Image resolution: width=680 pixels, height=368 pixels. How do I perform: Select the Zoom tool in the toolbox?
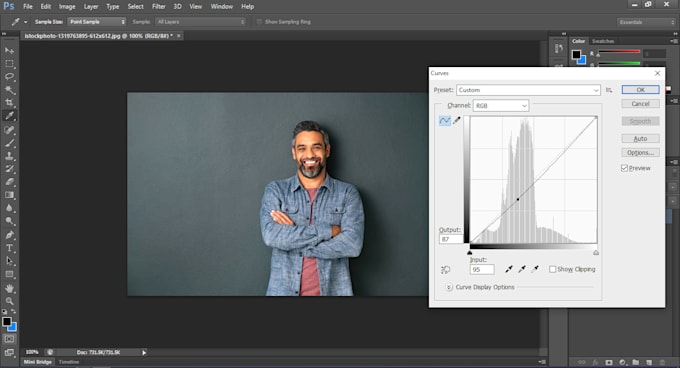pyautogui.click(x=9, y=301)
